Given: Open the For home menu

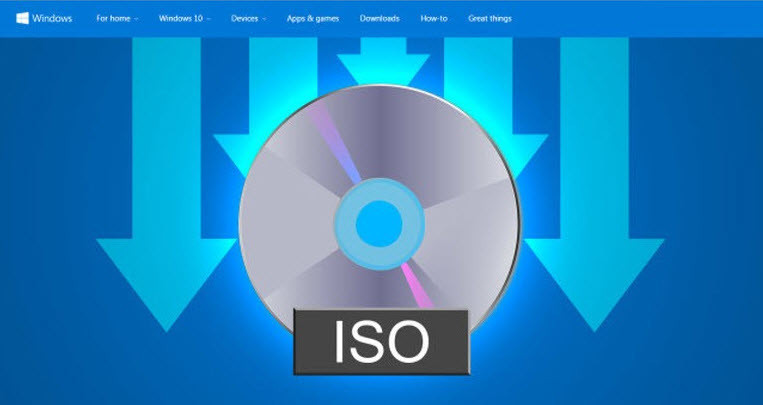Looking at the screenshot, I should (113, 18).
